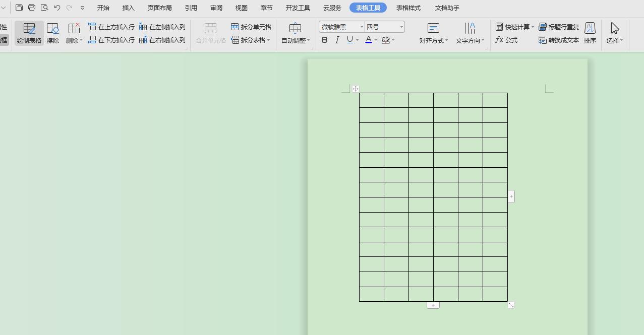Click the 删除 (Delete) button
This screenshot has height=335, width=644.
[x=73, y=33]
